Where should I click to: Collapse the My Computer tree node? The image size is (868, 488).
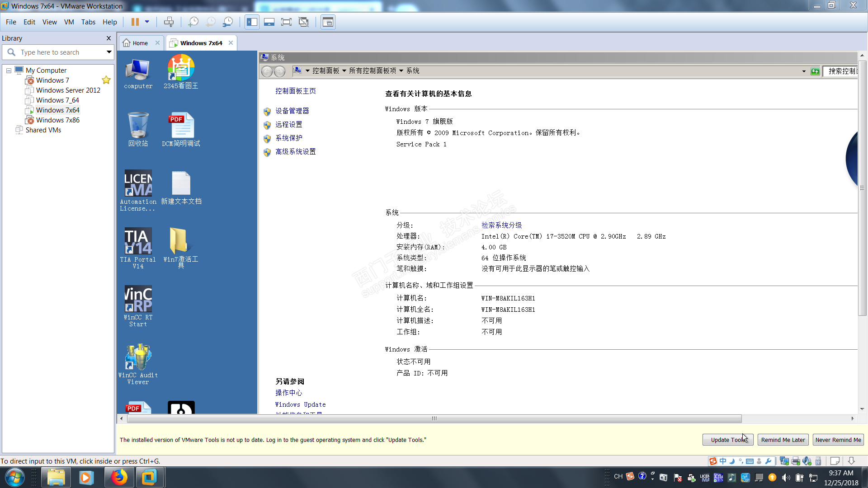coord(9,70)
